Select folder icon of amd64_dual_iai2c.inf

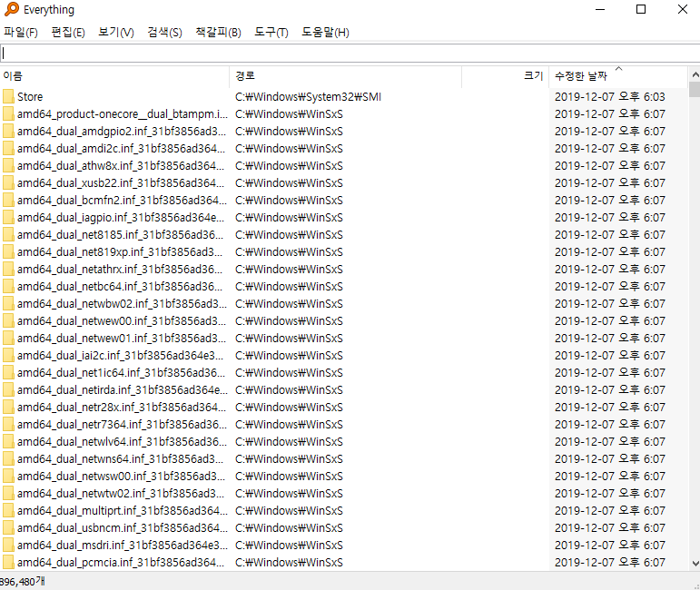8,356
